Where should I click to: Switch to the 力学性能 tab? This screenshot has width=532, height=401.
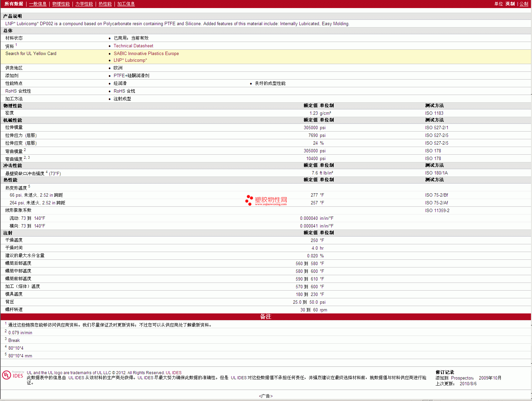(x=84, y=4)
